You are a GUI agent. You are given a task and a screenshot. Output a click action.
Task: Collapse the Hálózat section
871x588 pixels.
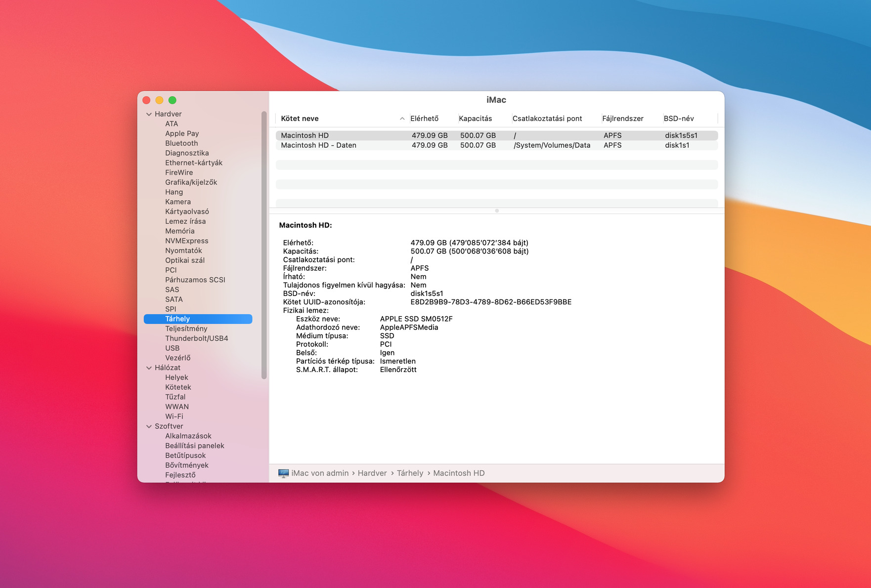coord(149,368)
